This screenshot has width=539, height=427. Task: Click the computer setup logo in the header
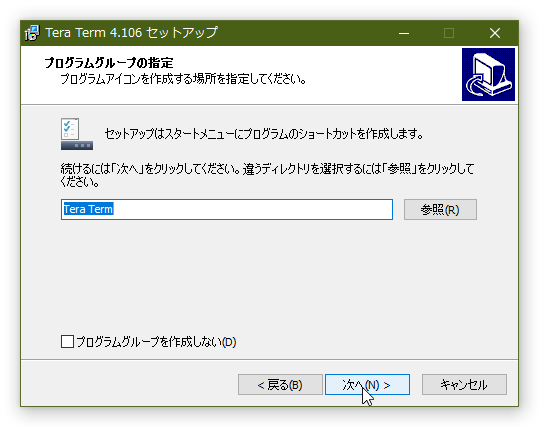click(x=488, y=74)
